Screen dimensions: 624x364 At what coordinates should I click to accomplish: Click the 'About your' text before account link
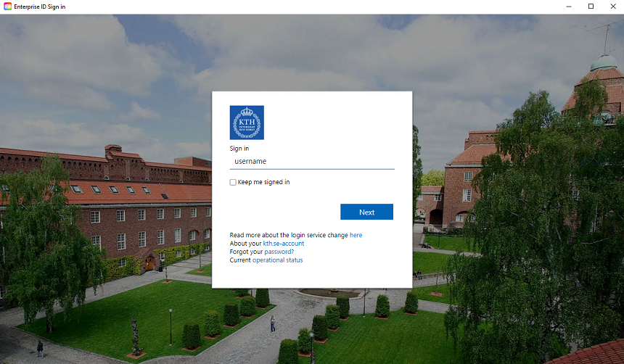[x=245, y=243]
